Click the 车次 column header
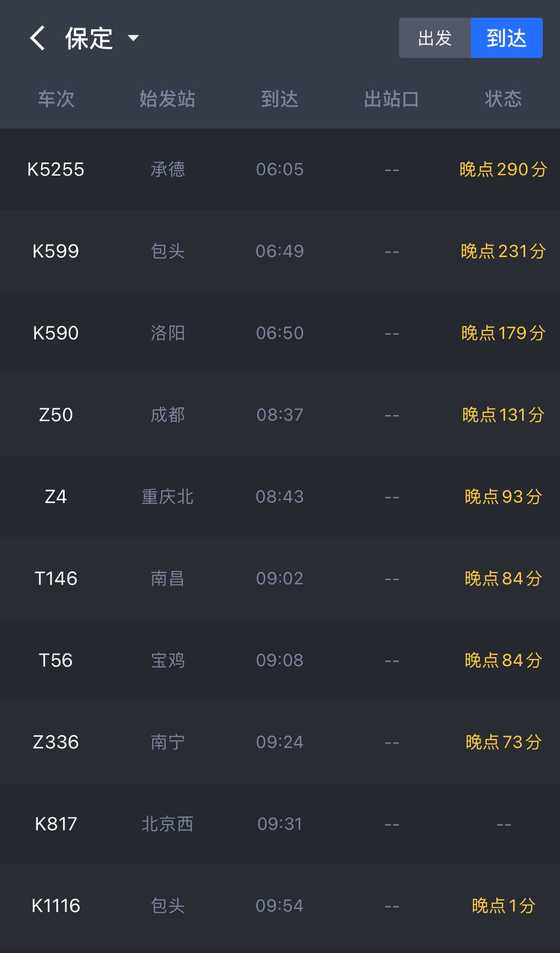The height and width of the screenshot is (953, 560). coord(56,99)
